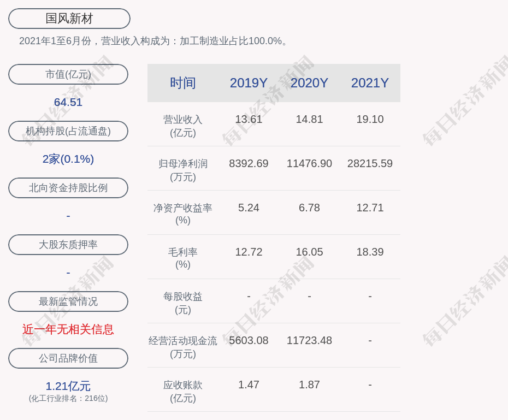Click the red 近一年无相关信息 text
The image size is (508, 420).
pos(68,329)
